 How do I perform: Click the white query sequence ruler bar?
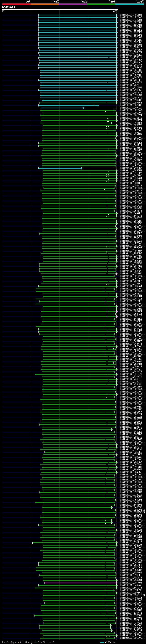tap(60, 10)
